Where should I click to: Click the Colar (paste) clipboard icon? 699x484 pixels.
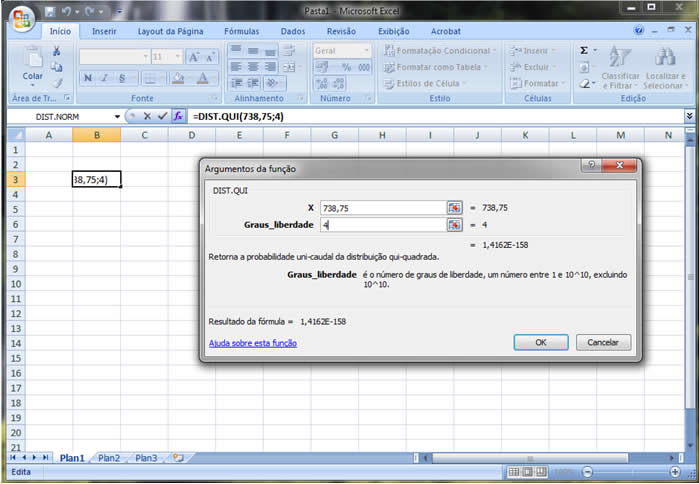(x=33, y=57)
